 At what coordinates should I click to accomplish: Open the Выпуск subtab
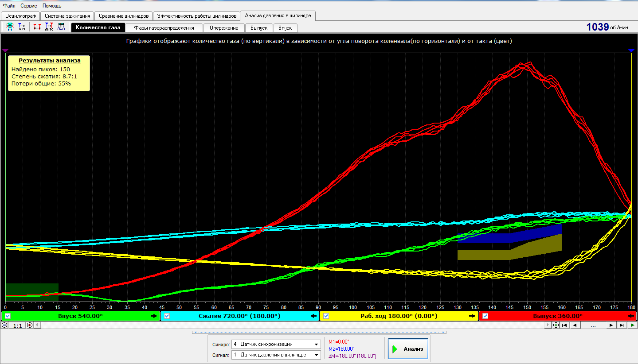(259, 28)
